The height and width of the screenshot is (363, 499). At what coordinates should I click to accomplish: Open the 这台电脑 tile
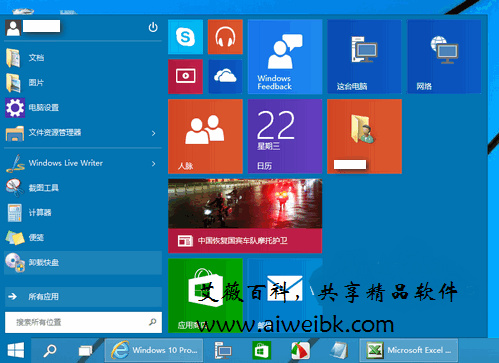point(364,57)
